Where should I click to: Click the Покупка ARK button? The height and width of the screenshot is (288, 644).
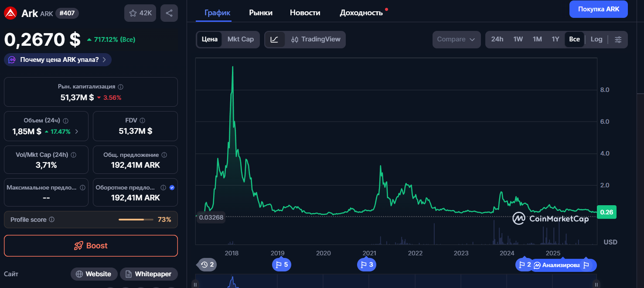click(x=598, y=9)
